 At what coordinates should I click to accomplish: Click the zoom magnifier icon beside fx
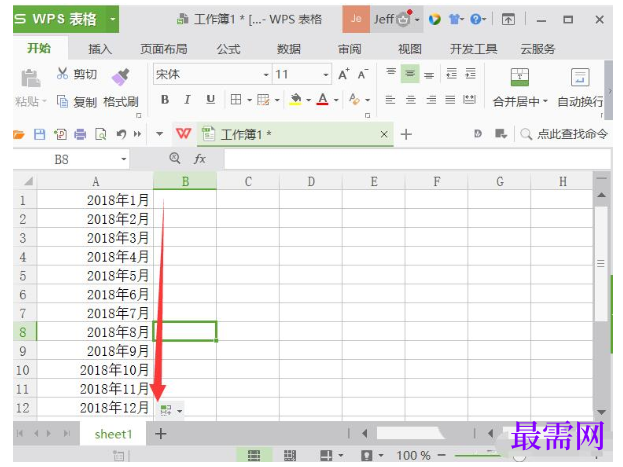pyautogui.click(x=175, y=159)
